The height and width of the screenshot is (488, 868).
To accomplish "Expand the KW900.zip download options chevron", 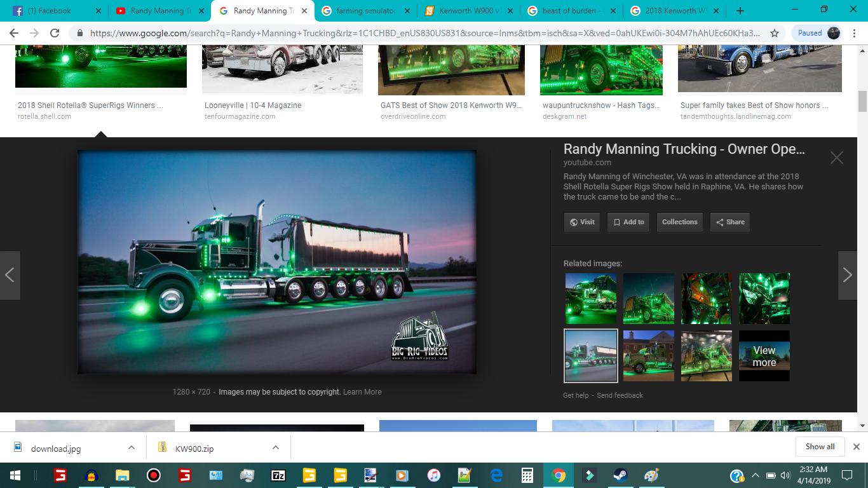I will pyautogui.click(x=275, y=447).
